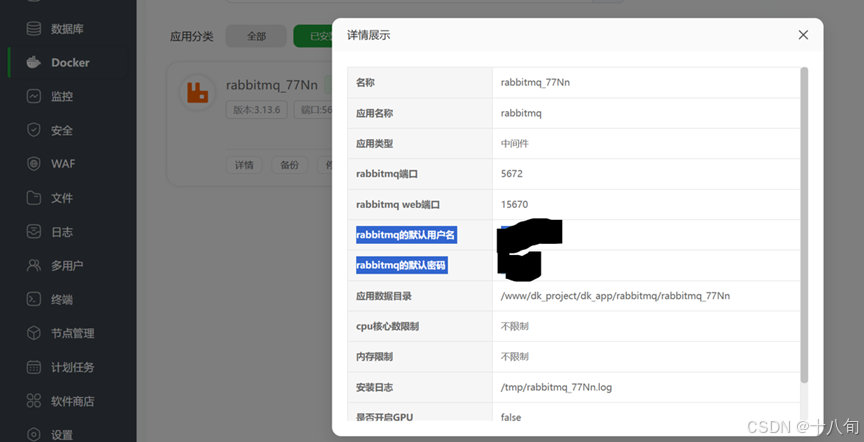Click the files folder icon

34,198
